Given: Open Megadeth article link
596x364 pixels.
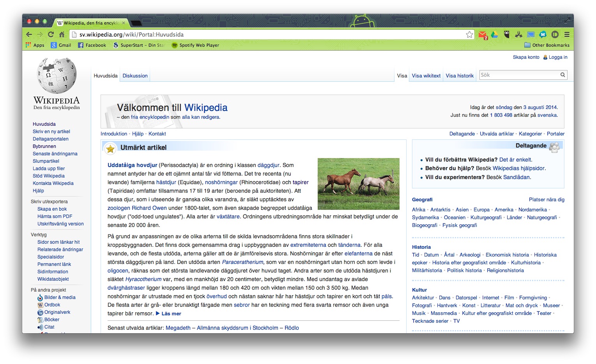Looking at the screenshot, I should pos(178,328).
